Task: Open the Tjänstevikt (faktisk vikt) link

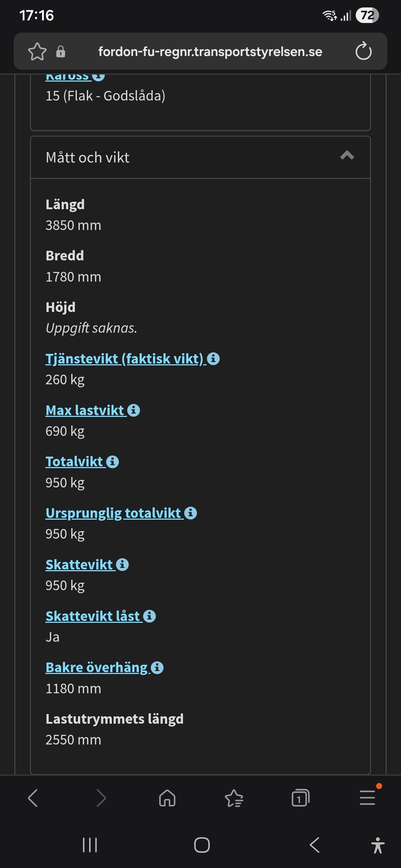Action: pyautogui.click(x=124, y=359)
